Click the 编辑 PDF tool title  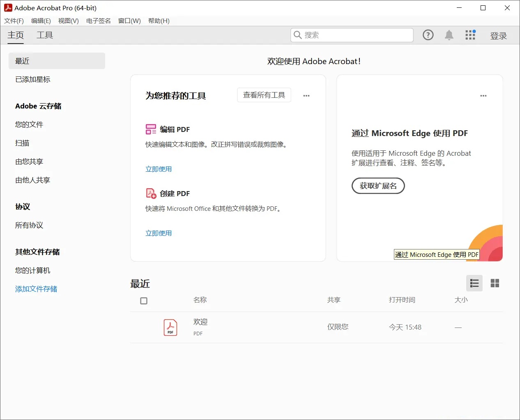click(x=175, y=129)
